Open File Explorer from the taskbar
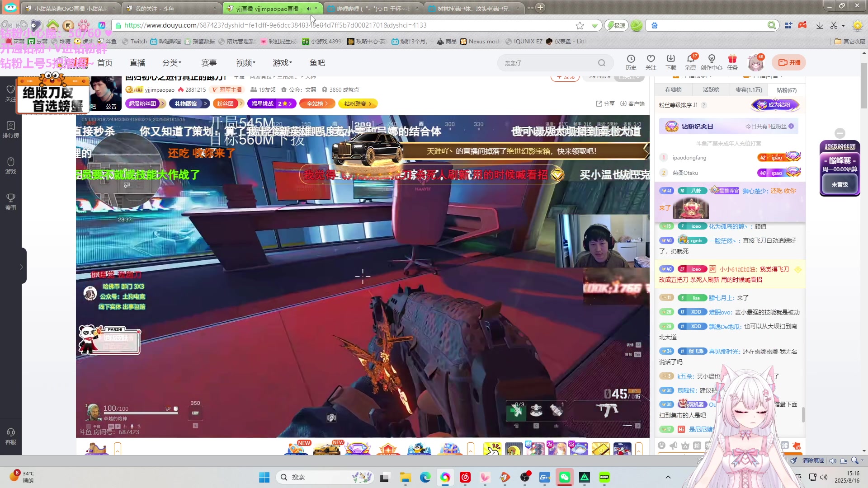The width and height of the screenshot is (868, 488). [405, 477]
